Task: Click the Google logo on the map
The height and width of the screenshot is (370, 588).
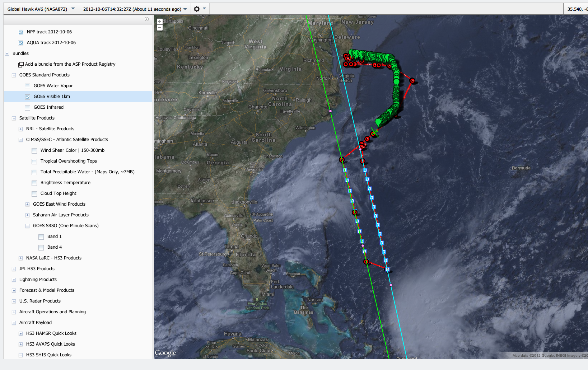Action: coord(165,353)
